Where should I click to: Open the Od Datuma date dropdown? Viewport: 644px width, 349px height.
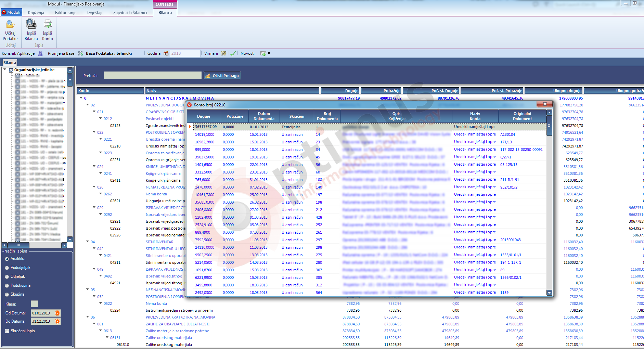pos(57,313)
